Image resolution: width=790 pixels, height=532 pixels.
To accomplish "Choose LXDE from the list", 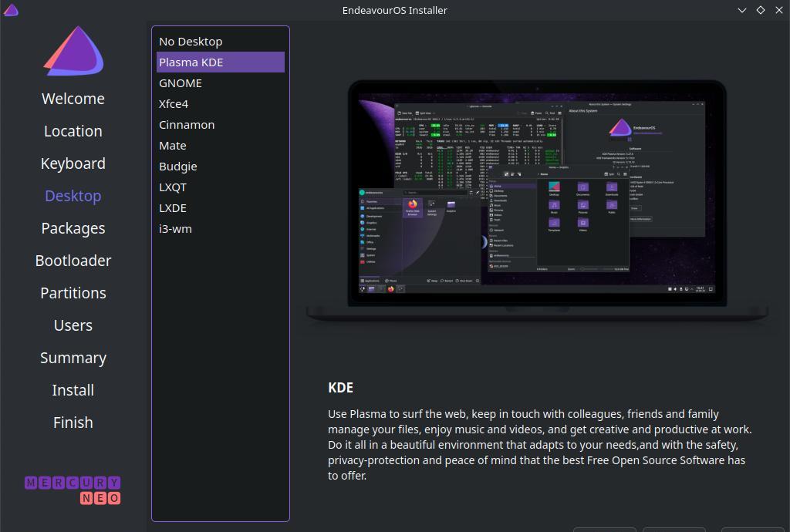I will coord(220,208).
